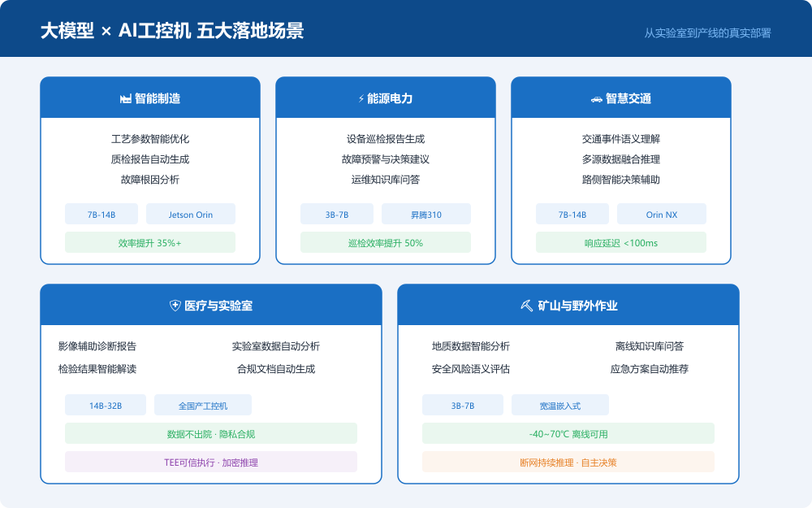Click the 巡检效率提升 50% progress badge

[x=386, y=241]
